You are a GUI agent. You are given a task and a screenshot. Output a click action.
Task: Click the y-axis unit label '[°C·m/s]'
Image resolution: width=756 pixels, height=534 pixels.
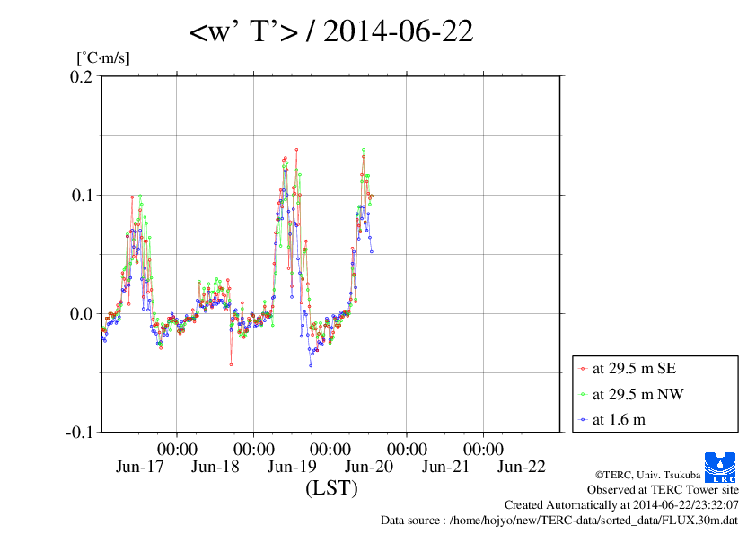[103, 57]
